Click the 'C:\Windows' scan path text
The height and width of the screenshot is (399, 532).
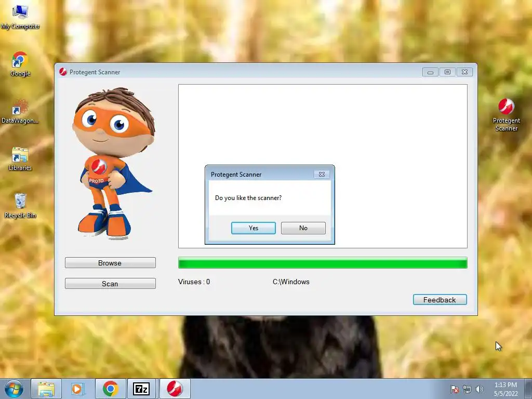[x=291, y=282]
